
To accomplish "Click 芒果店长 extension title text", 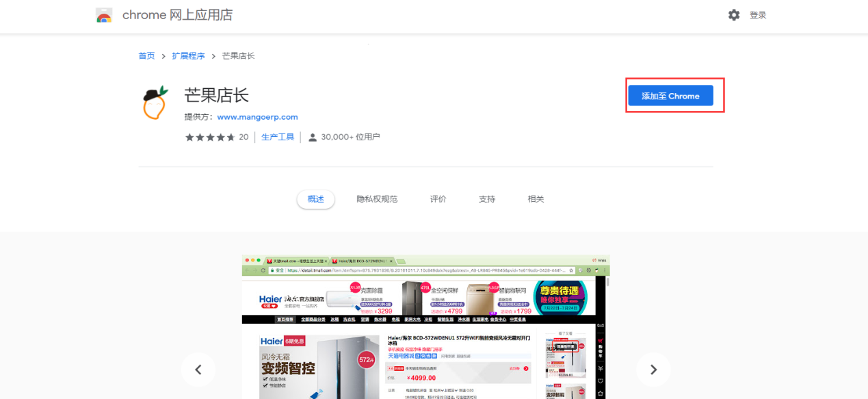I will (x=217, y=95).
